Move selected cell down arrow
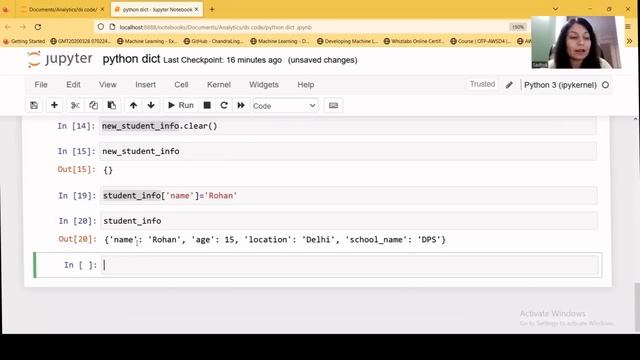This screenshot has height=360, width=640. pyautogui.click(x=151, y=105)
